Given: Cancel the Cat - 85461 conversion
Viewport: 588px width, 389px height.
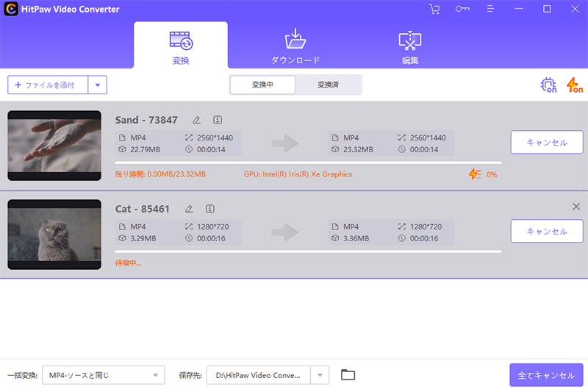Looking at the screenshot, I should [x=547, y=231].
